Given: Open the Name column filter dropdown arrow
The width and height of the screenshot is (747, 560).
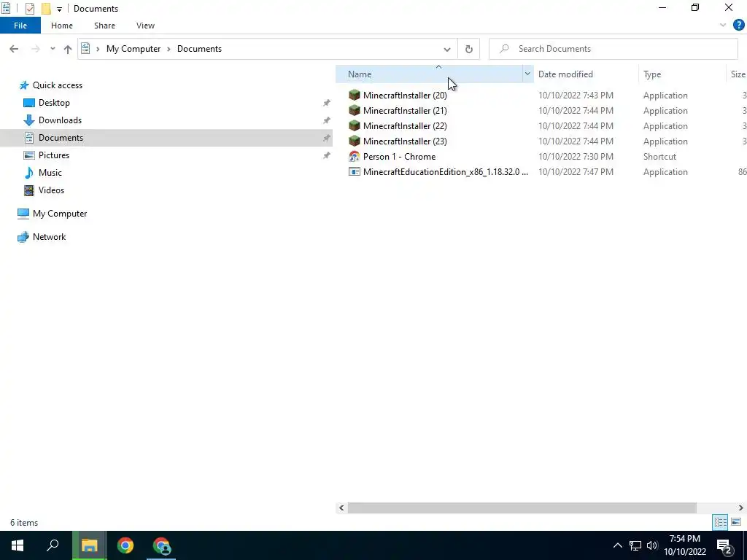Looking at the screenshot, I should pyautogui.click(x=527, y=74).
